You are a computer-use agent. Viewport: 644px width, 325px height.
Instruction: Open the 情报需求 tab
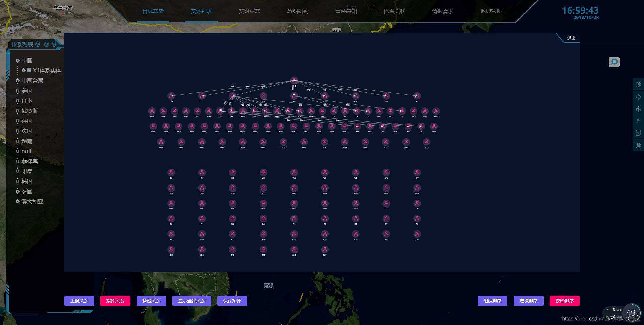tap(443, 11)
